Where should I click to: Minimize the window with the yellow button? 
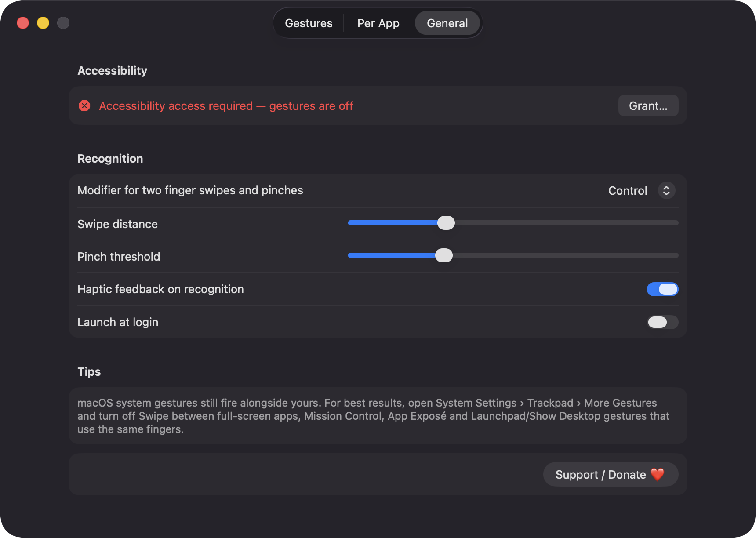(x=43, y=23)
